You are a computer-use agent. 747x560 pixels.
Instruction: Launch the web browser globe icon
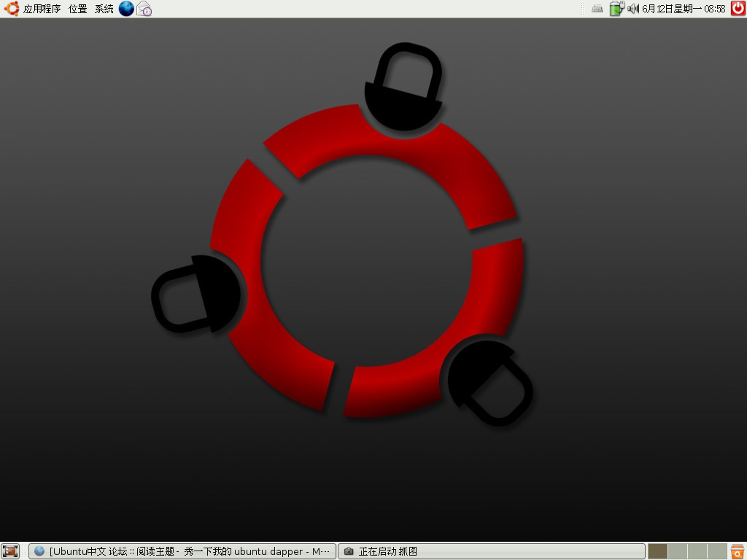(x=126, y=9)
